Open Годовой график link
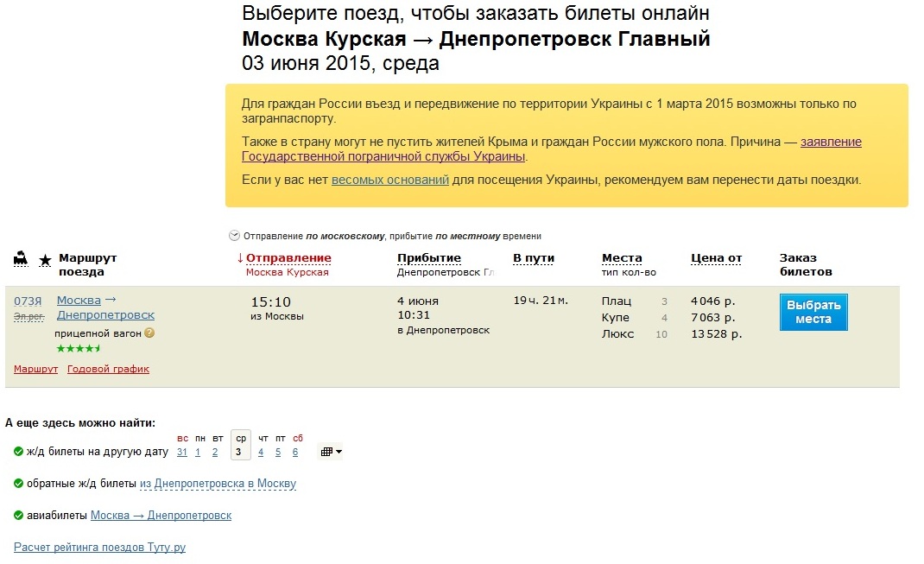This screenshot has height=564, width=924. (x=108, y=369)
